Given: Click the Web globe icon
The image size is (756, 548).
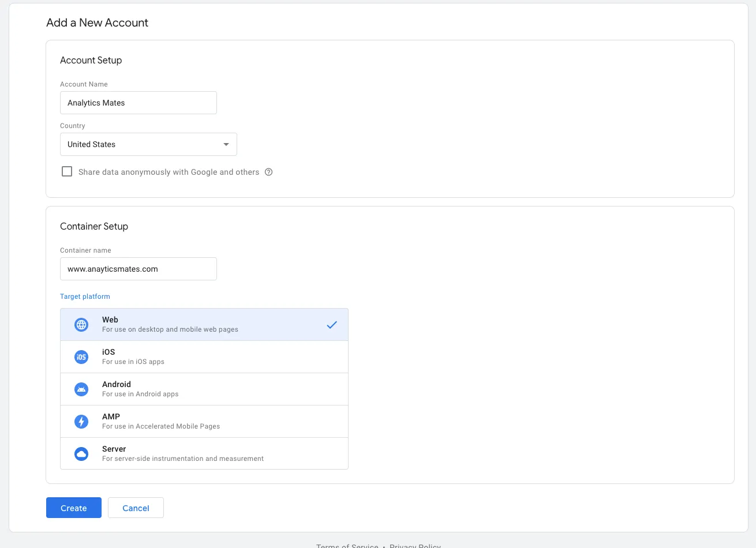Looking at the screenshot, I should 81,325.
